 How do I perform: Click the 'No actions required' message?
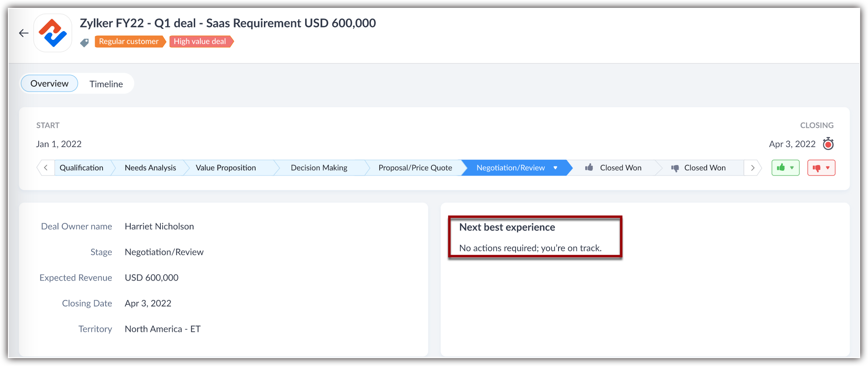pyautogui.click(x=530, y=248)
